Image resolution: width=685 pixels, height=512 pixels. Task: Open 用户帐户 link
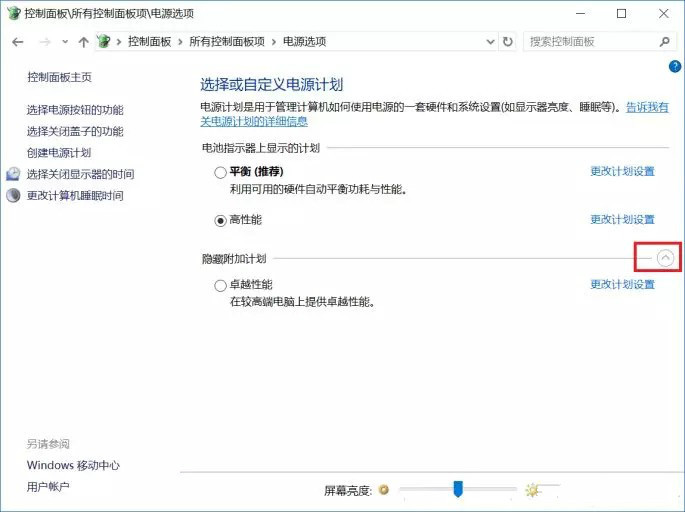coord(48,487)
